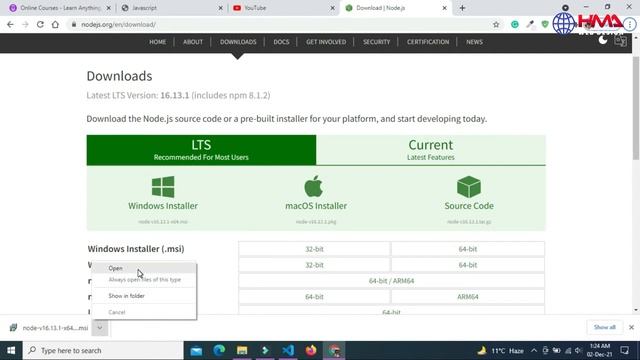
Task: Open SECURITY in the site navigation
Action: [x=376, y=42]
